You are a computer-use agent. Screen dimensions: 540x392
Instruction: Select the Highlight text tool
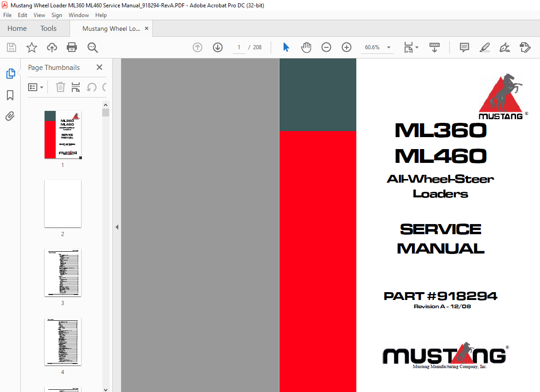tap(485, 47)
